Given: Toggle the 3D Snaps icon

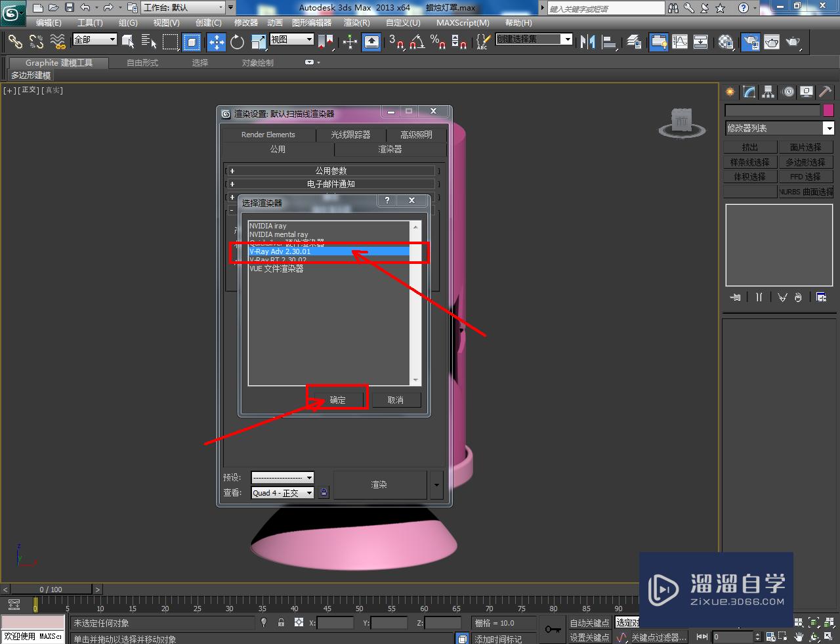Looking at the screenshot, I should [396, 42].
